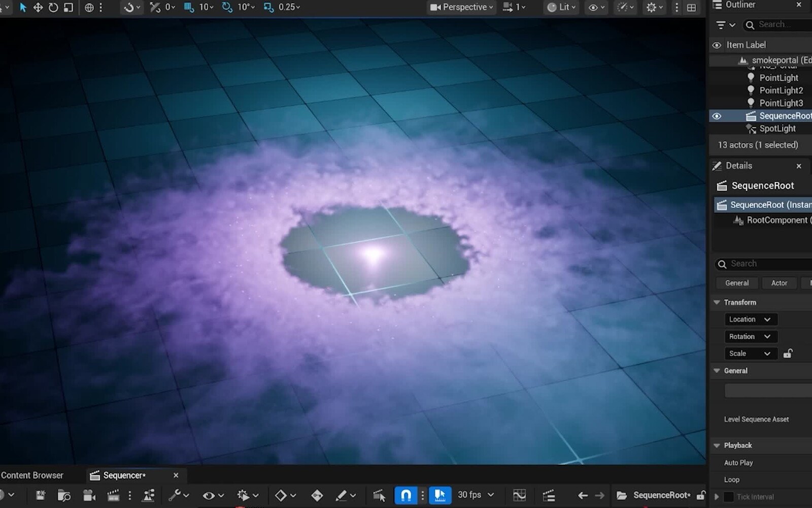Open the Rotation type dropdown
Image resolution: width=812 pixels, height=508 pixels.
tap(751, 337)
